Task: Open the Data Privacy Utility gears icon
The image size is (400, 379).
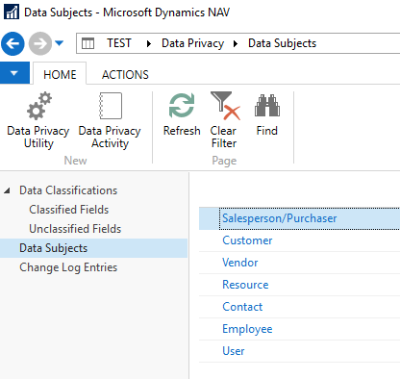Action: [39, 106]
